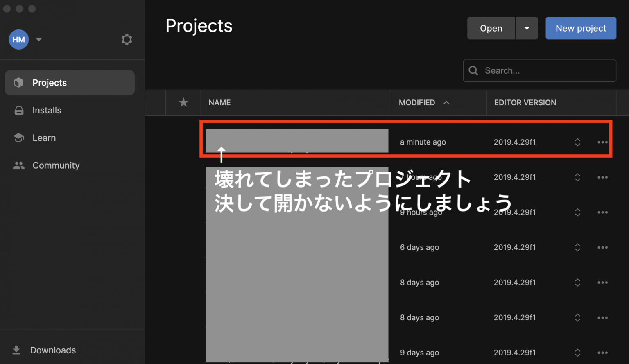
Task: Switch to the NAME column header
Action: pyautogui.click(x=219, y=102)
